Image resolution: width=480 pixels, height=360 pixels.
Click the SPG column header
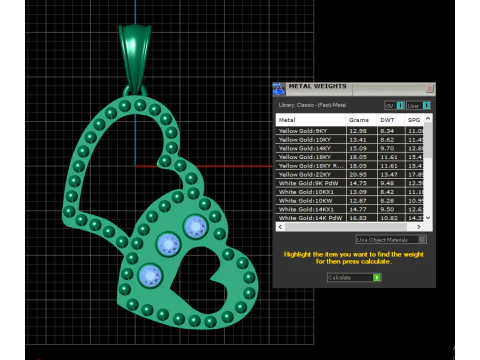pyautogui.click(x=414, y=120)
